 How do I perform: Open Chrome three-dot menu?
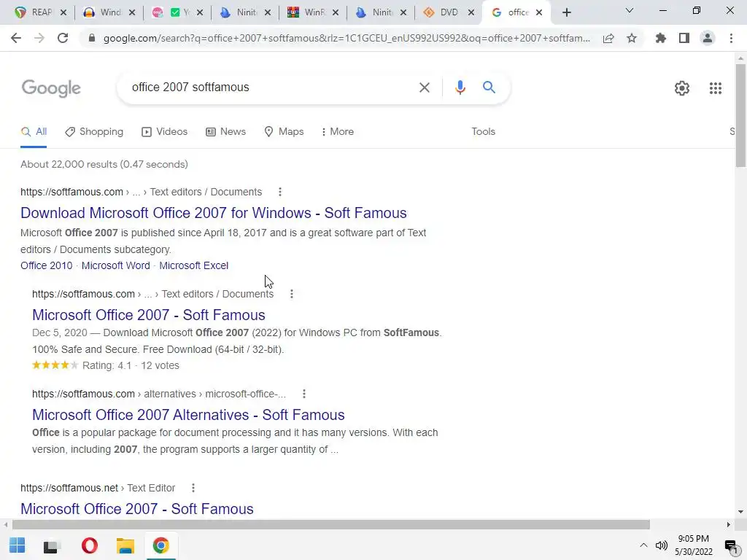click(731, 38)
